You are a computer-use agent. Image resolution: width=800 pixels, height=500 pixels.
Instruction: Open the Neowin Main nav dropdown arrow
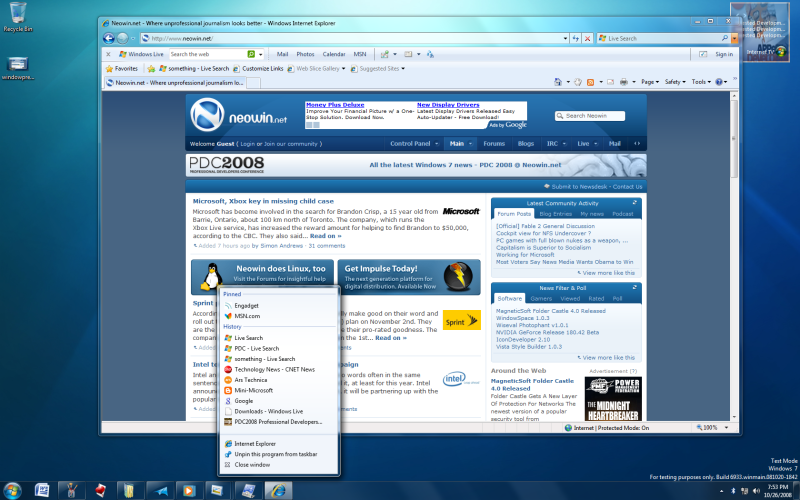coord(470,144)
